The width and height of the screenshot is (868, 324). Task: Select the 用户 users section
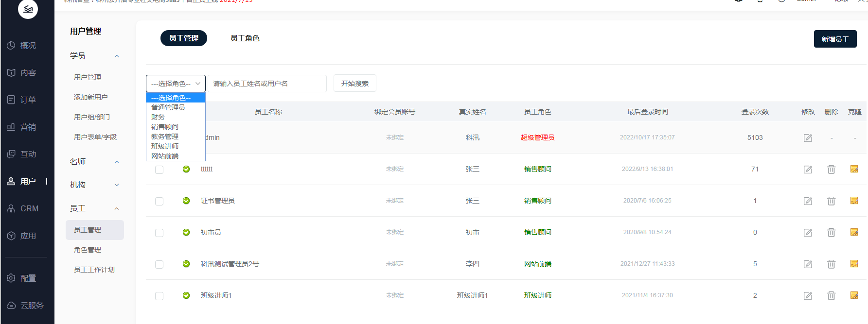(x=21, y=181)
